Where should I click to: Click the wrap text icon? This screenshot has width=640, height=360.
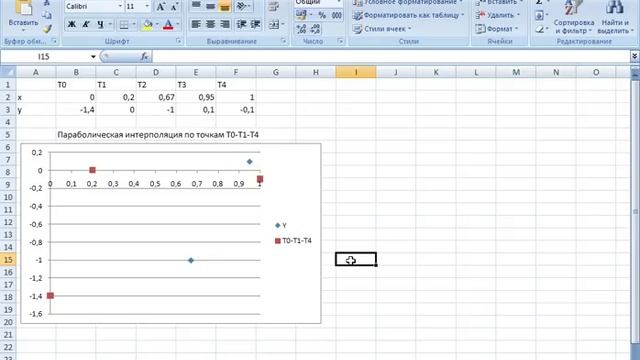click(x=273, y=7)
